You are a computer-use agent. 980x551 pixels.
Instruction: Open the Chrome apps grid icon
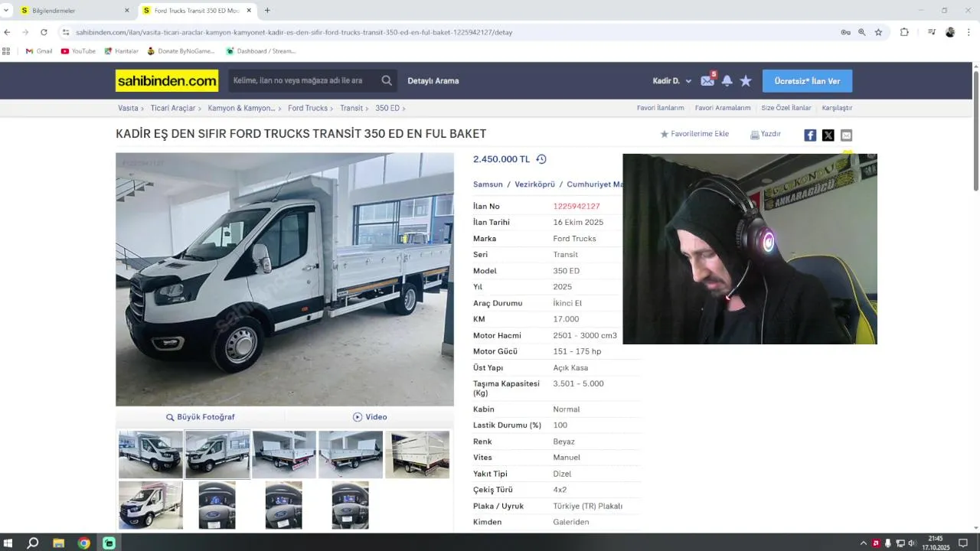(x=6, y=51)
